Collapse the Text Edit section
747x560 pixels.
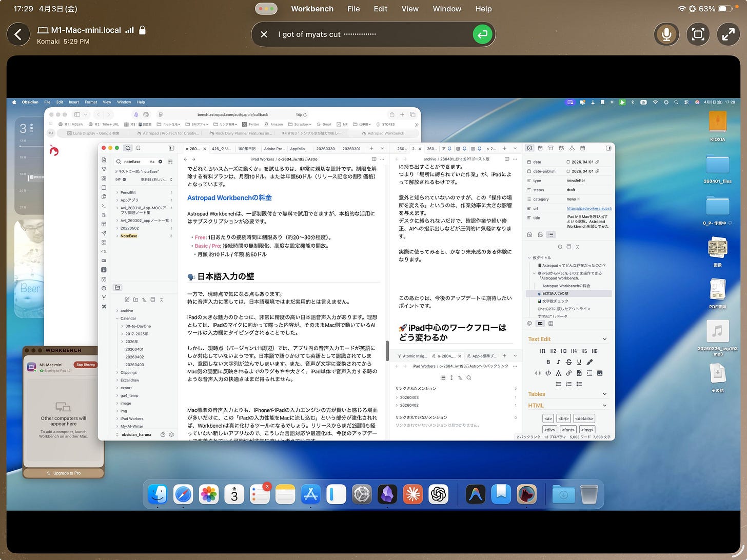[x=604, y=339]
